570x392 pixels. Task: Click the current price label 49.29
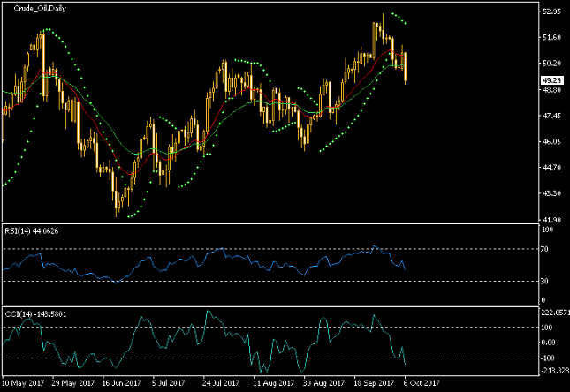[x=551, y=80]
